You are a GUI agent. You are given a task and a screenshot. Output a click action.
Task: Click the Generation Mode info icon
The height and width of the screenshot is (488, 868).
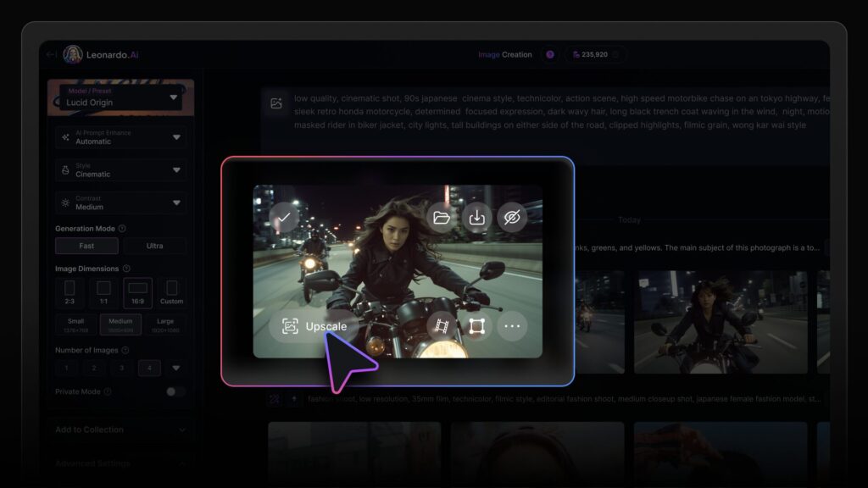122,229
